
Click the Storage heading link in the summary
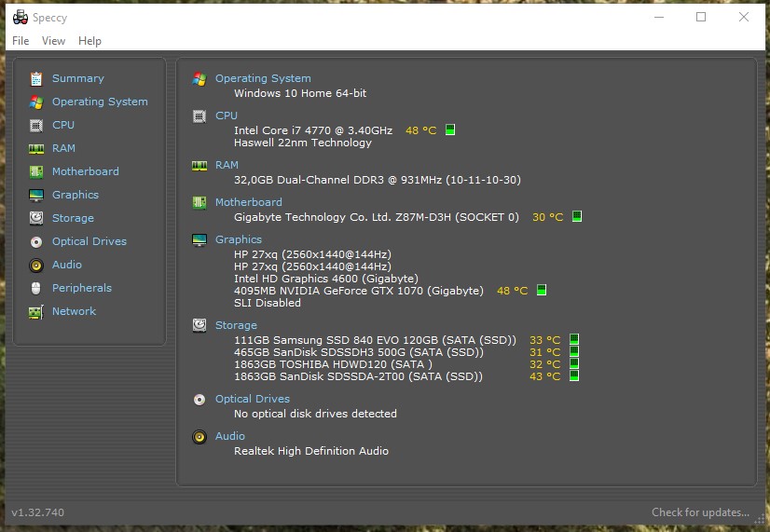[x=236, y=325]
